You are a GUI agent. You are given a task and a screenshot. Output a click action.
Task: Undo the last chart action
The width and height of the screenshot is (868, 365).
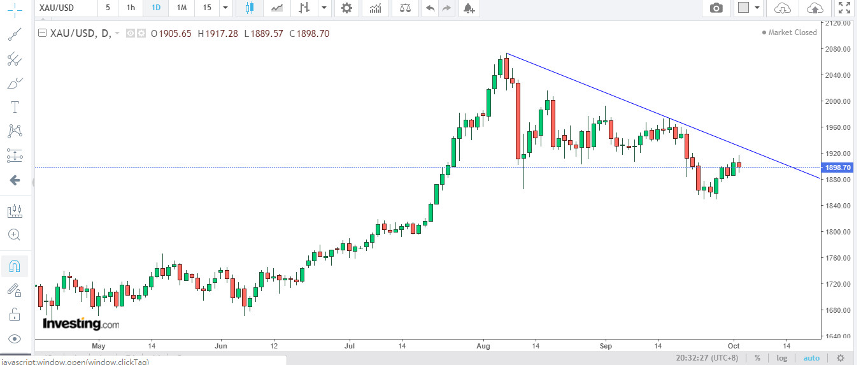430,8
